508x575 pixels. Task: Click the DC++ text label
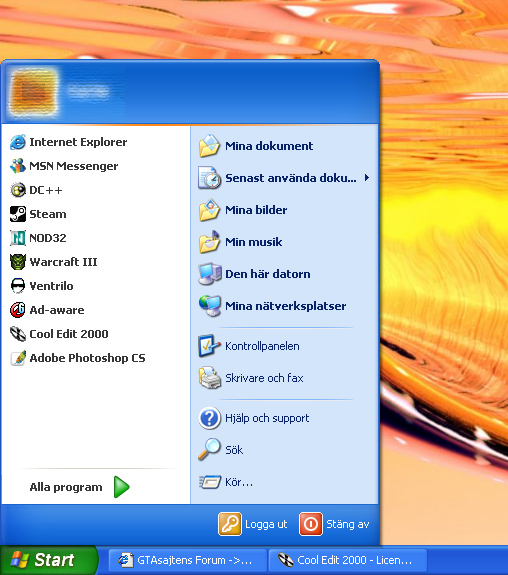point(46,190)
